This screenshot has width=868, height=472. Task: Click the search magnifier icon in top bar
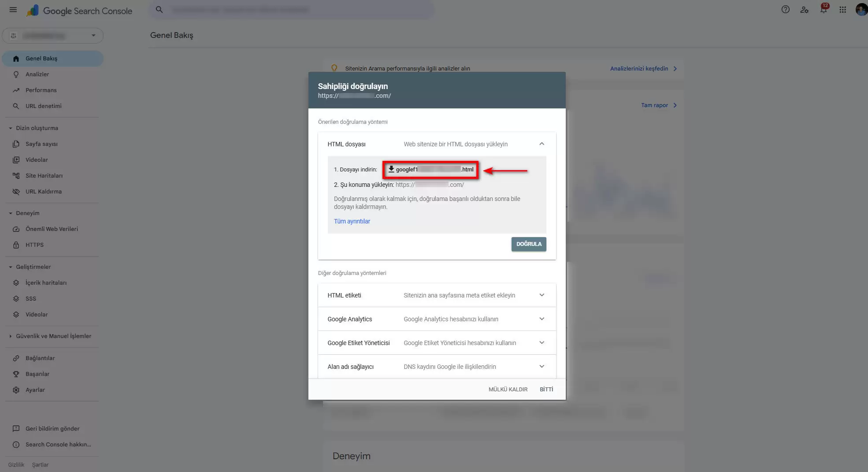(160, 10)
